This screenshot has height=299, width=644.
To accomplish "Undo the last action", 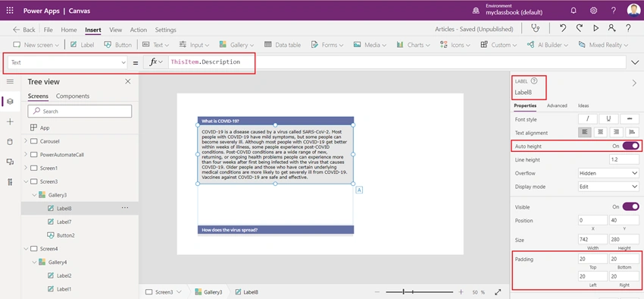I will [563, 28].
